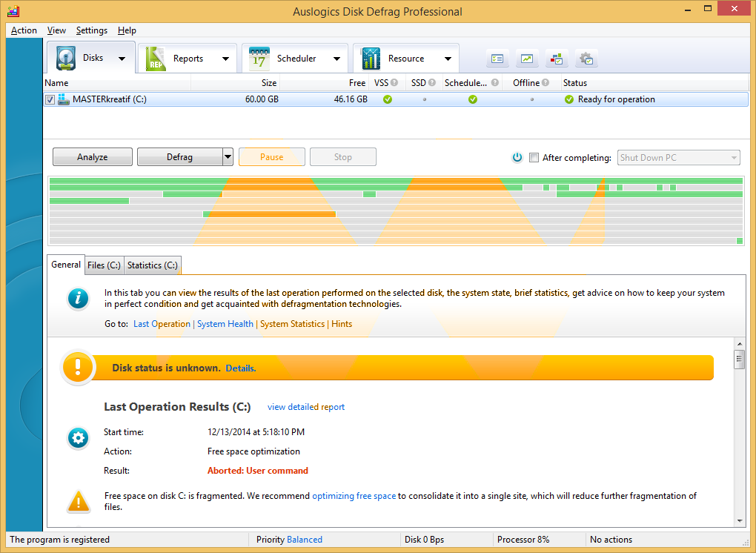Open the Details link in status banner

point(241,368)
